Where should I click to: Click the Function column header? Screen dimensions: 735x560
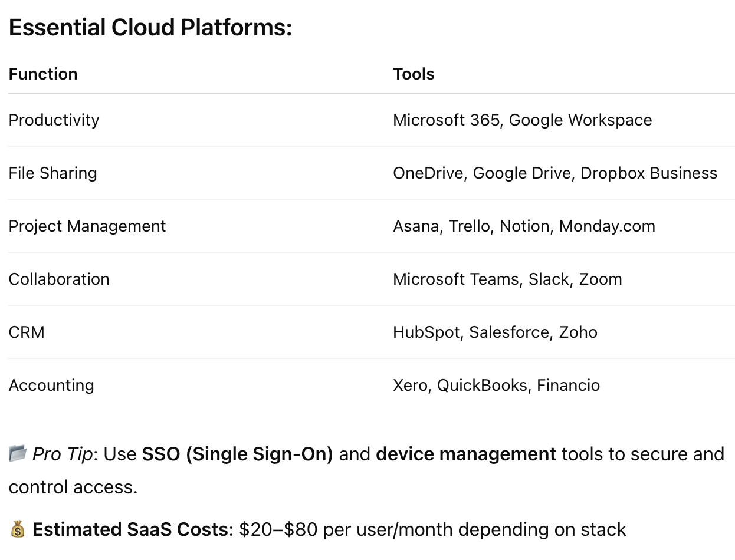(43, 74)
